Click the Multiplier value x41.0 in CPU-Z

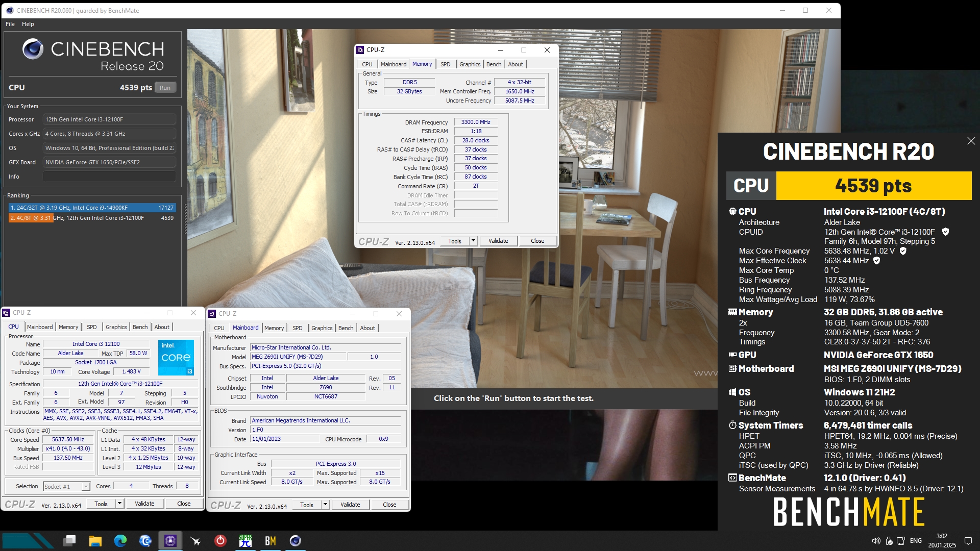coord(68,448)
